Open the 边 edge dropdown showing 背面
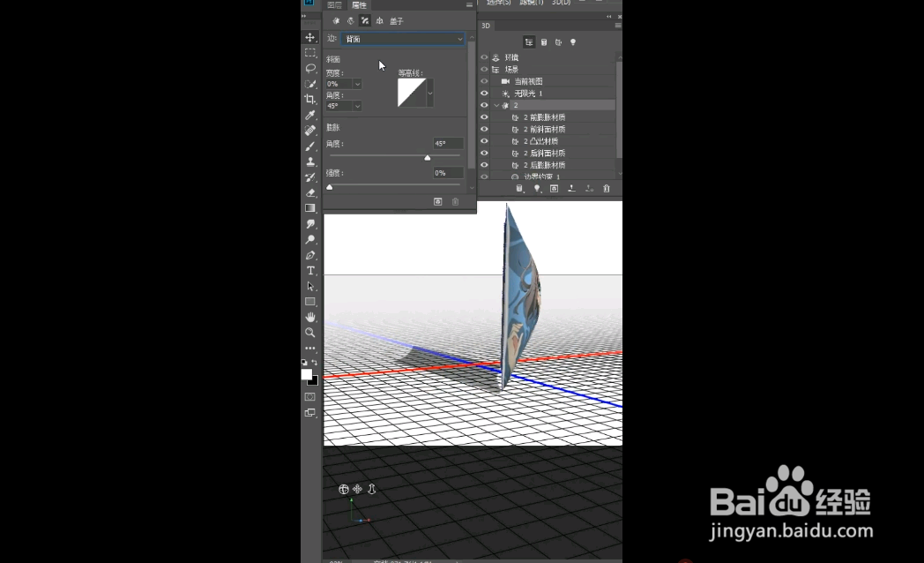 click(403, 38)
